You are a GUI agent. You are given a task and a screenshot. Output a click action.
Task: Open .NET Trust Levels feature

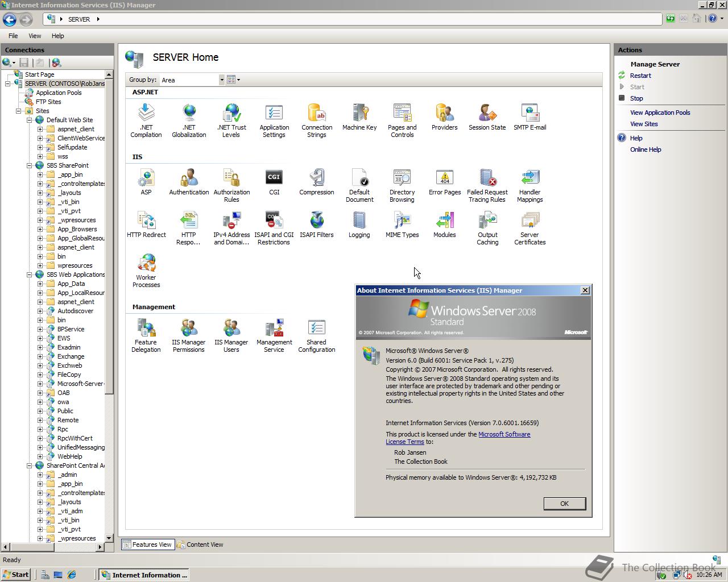click(231, 120)
